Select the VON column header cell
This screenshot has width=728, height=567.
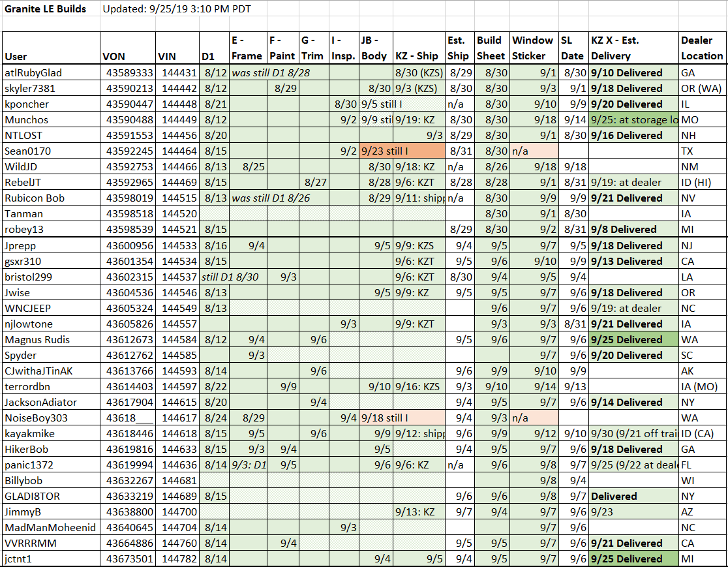[x=128, y=48]
